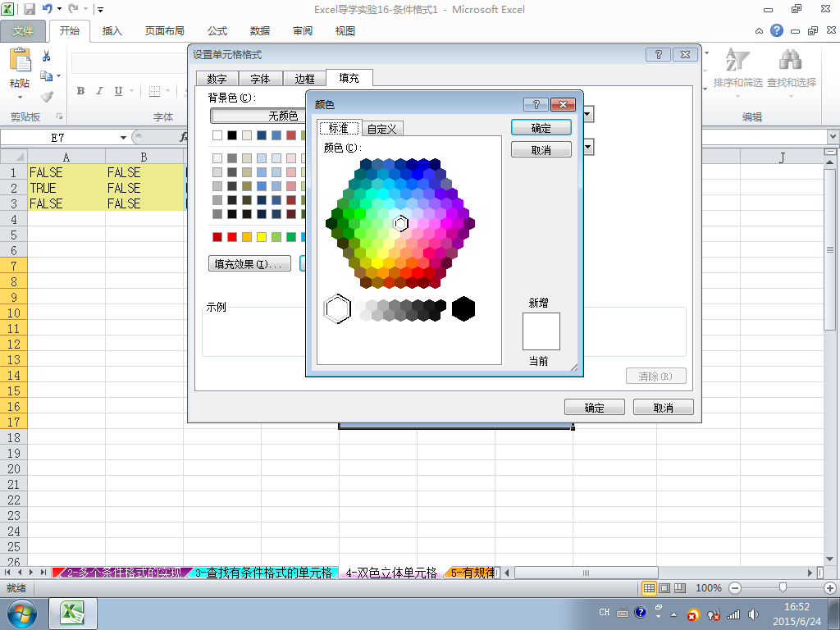Pick the large black hexagon color
Screen dimensions: 840x630
click(x=463, y=308)
